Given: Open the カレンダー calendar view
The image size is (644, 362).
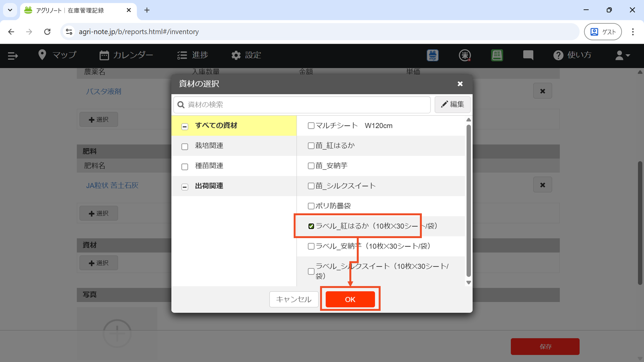Looking at the screenshot, I should point(126,55).
